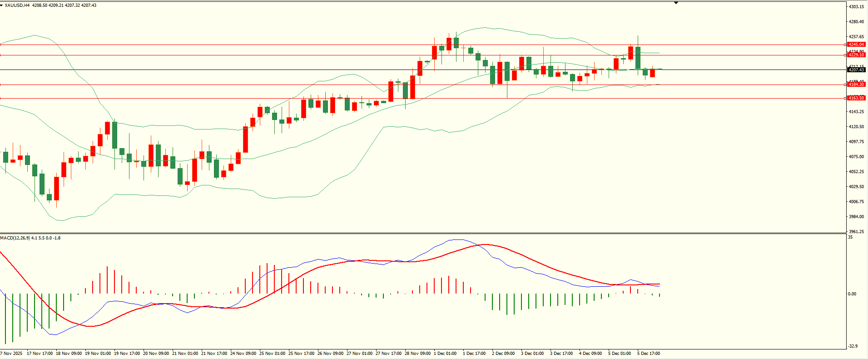The height and width of the screenshot is (359, 868).
Task: Click the 3961.25 price scale label
Action: click(856, 231)
